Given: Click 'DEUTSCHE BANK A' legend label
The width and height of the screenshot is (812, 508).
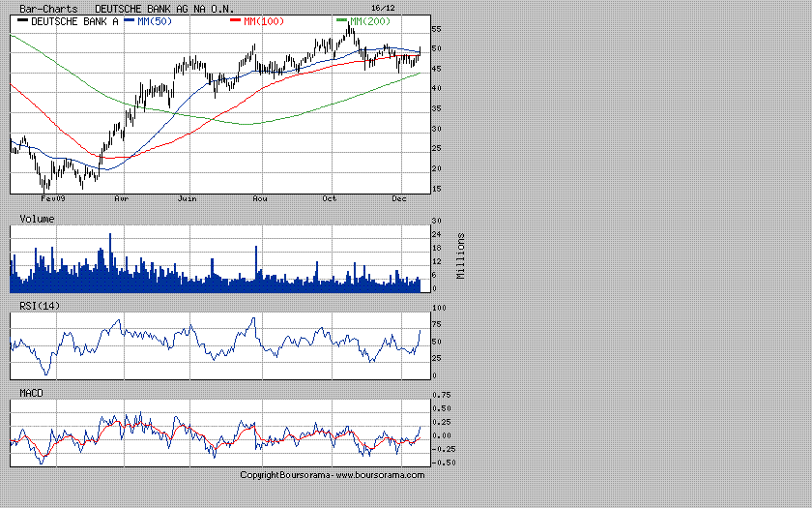Looking at the screenshot, I should (74, 21).
